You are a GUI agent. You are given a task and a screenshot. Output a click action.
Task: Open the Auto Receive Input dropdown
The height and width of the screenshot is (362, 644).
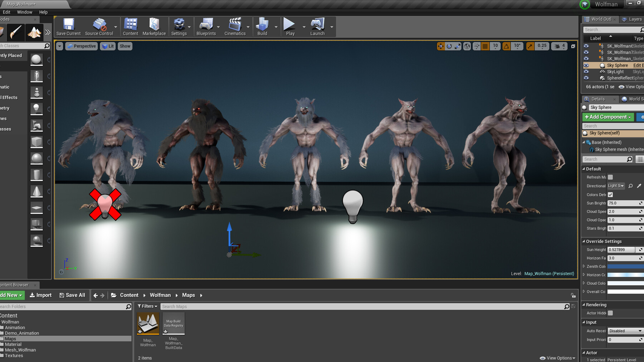coord(625,331)
